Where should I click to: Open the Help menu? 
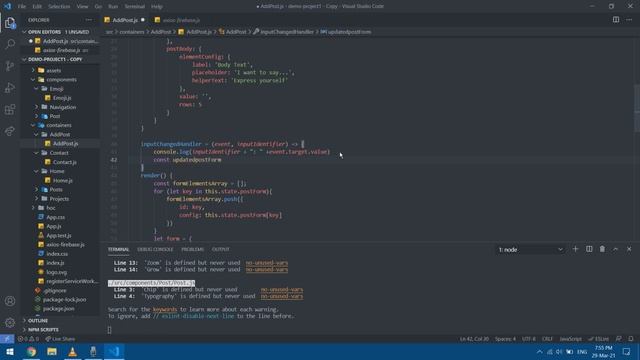157,7
